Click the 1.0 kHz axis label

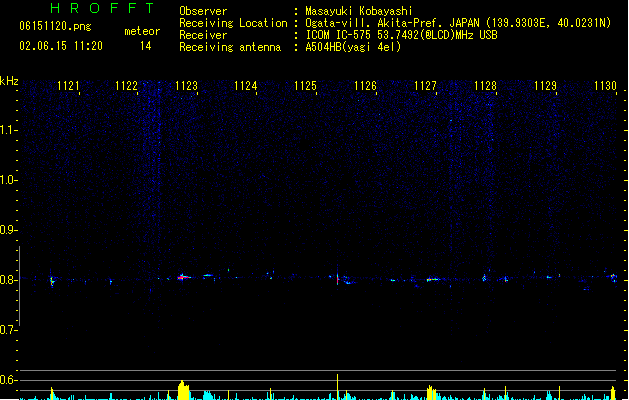(x=8, y=180)
